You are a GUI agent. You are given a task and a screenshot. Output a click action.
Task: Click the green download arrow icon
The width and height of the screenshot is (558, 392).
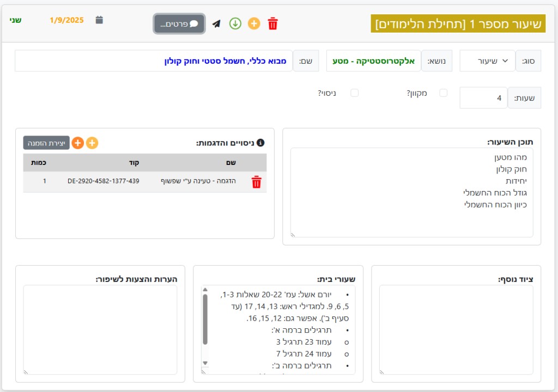pyautogui.click(x=235, y=24)
